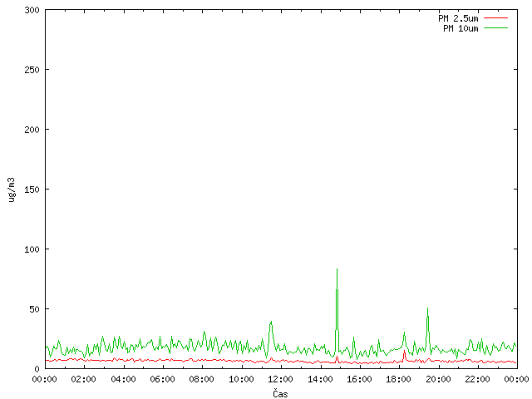Click the 50 y-axis label
The image size is (532, 399).
pyautogui.click(x=34, y=309)
